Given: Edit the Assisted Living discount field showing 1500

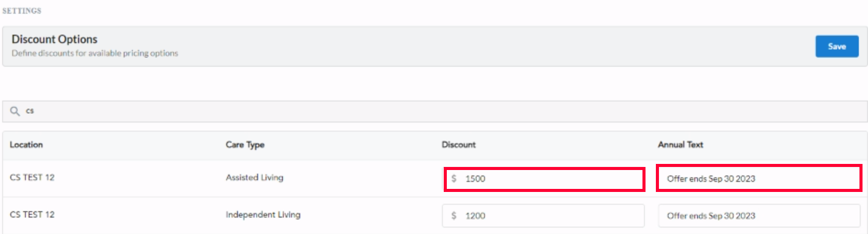Looking at the screenshot, I should (x=544, y=179).
